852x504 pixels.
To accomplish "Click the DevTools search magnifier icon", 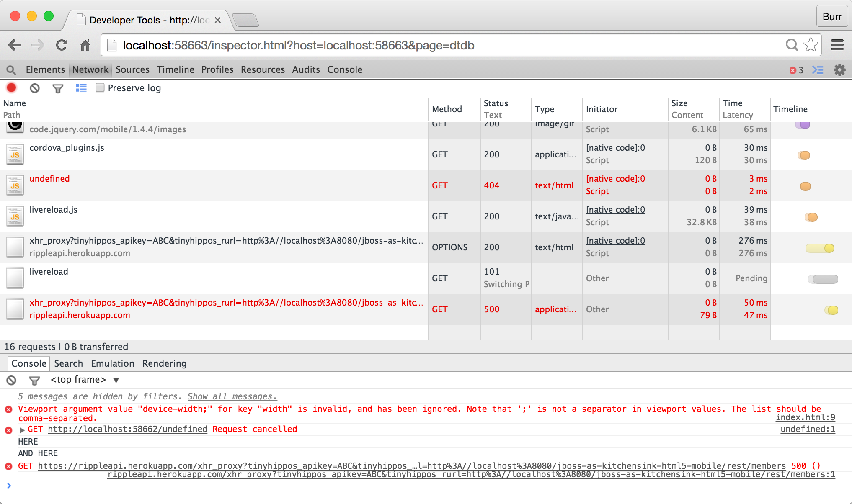I will pyautogui.click(x=11, y=70).
